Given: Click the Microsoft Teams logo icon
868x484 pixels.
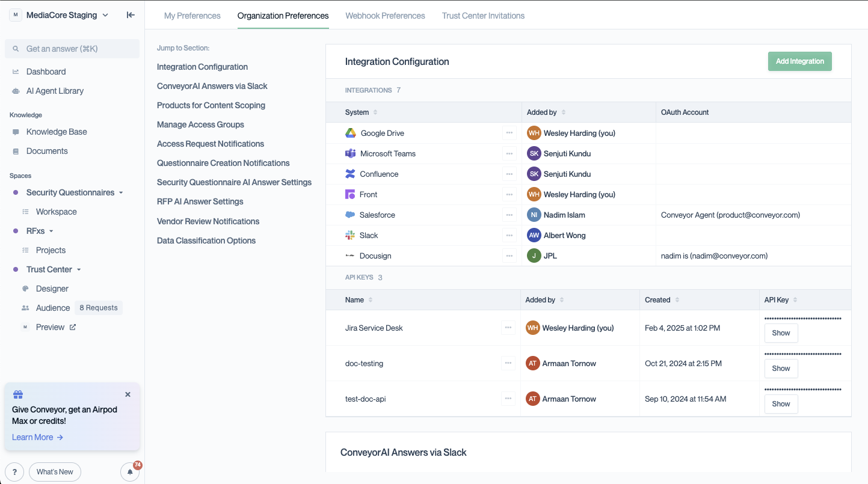Looking at the screenshot, I should [350, 153].
